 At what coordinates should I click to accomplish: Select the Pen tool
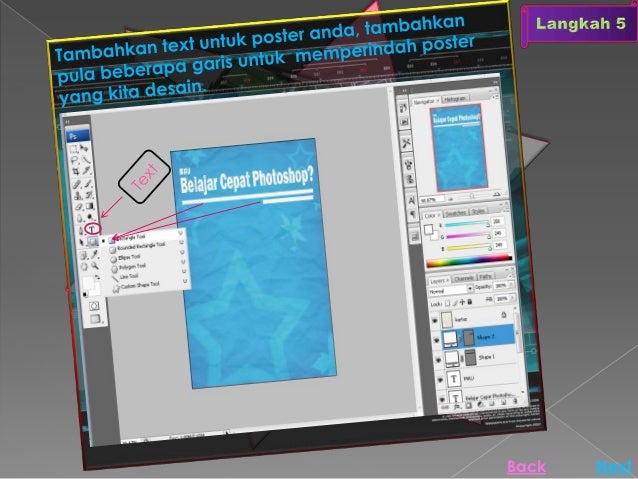pos(81,230)
